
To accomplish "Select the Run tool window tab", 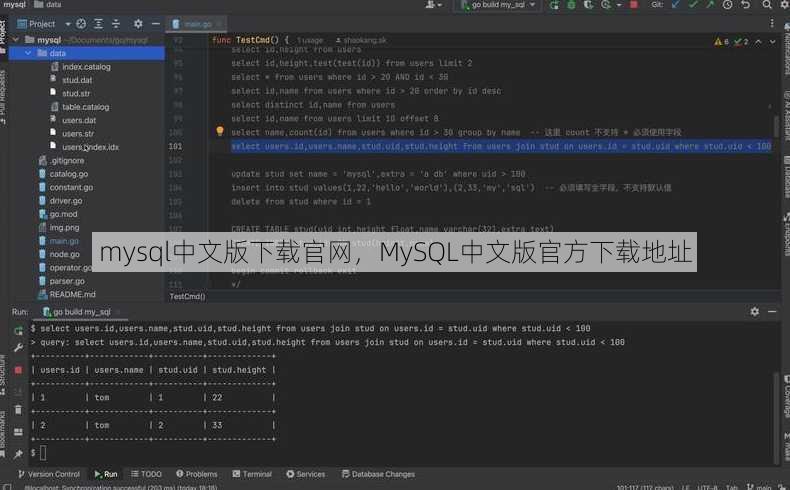I will tap(106, 474).
